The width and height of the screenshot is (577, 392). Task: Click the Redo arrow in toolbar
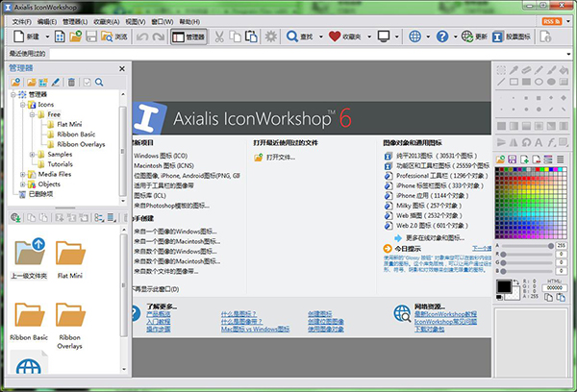(159, 37)
